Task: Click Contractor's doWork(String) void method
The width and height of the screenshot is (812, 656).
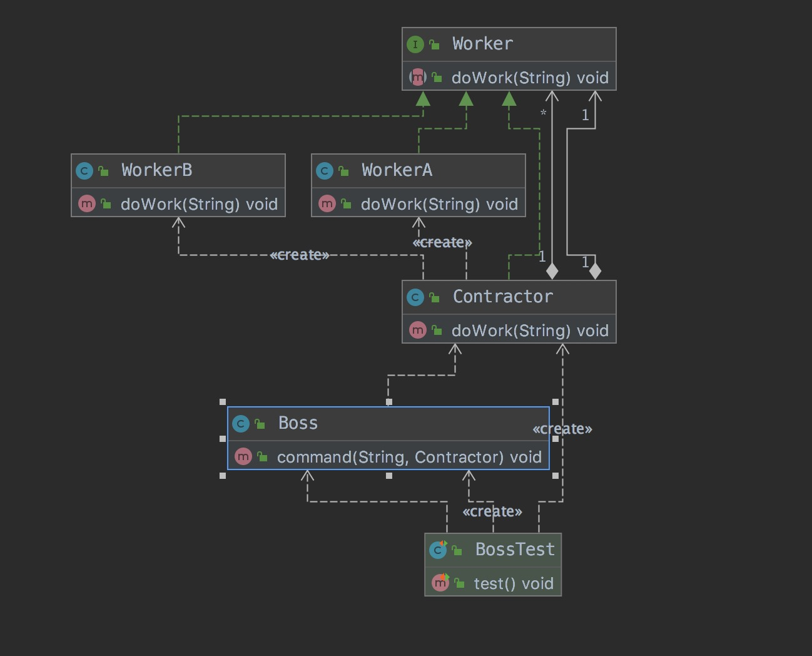Action: click(x=530, y=331)
